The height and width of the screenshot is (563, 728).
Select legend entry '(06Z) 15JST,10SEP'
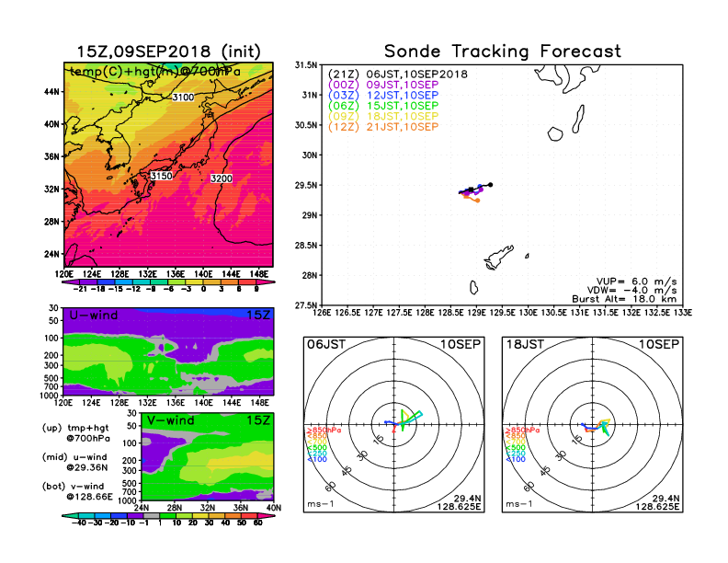383,106
